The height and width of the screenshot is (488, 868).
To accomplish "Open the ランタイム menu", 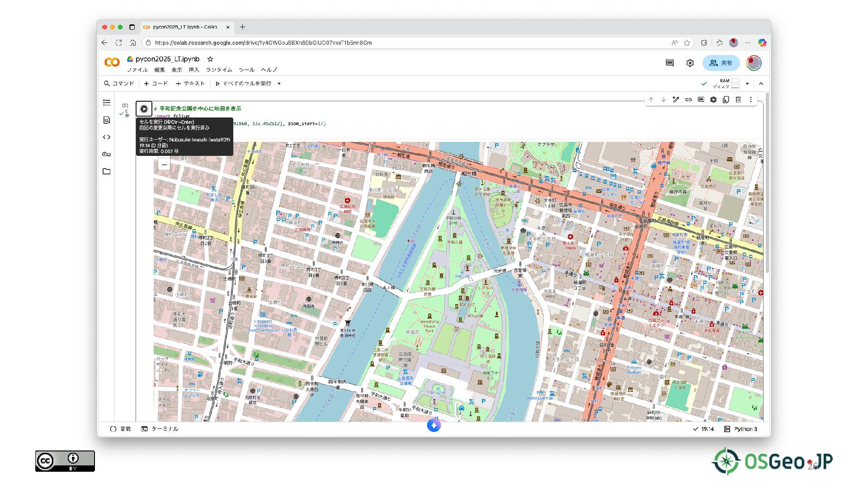I will coord(219,70).
